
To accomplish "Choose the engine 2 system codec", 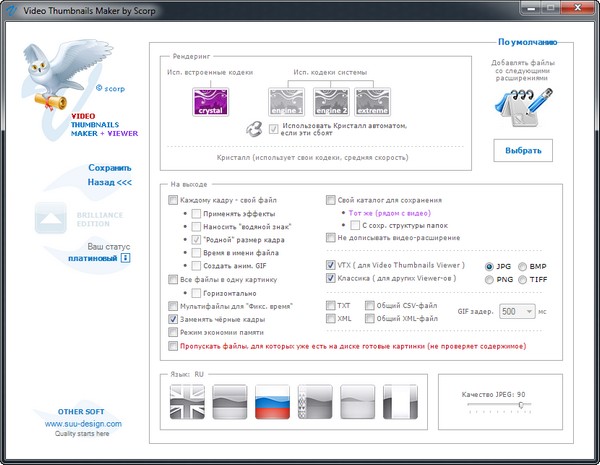I will tap(329, 100).
